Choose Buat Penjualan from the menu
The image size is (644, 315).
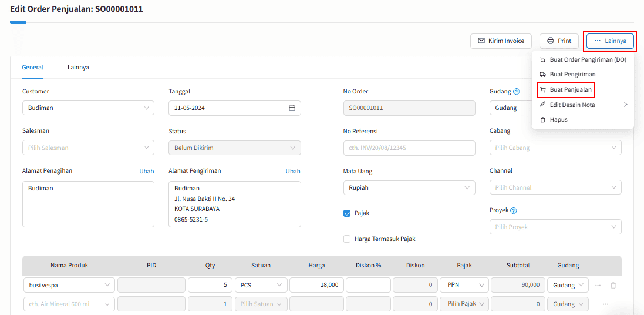pyautogui.click(x=566, y=90)
